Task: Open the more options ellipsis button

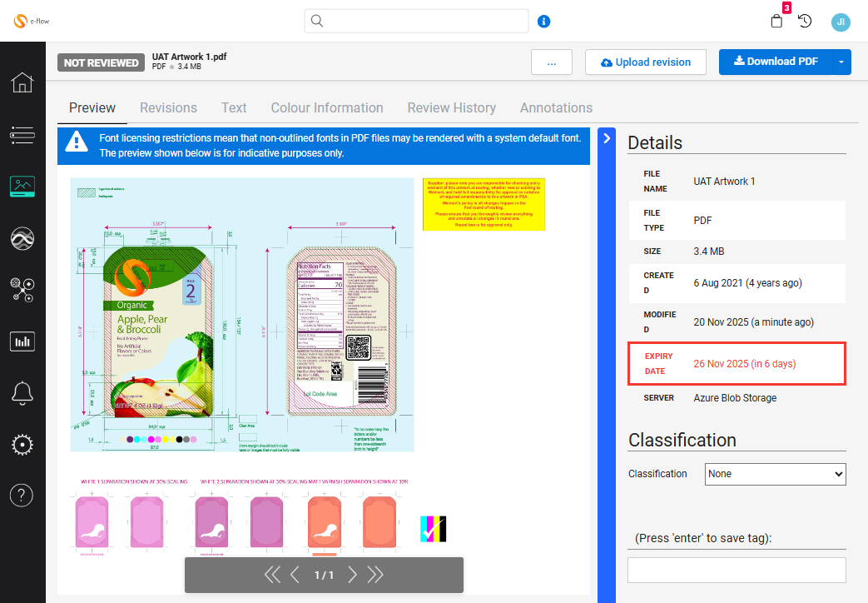Action: (551, 62)
